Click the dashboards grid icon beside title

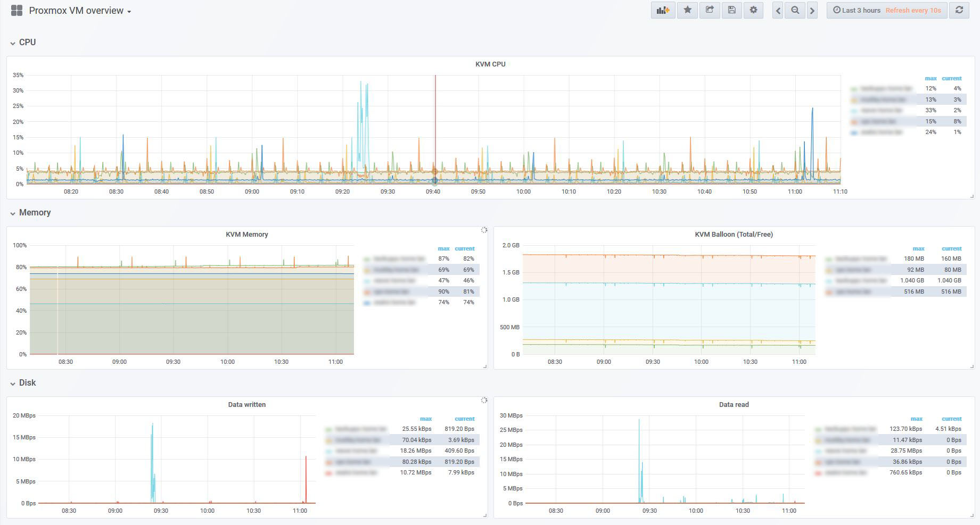pyautogui.click(x=17, y=10)
